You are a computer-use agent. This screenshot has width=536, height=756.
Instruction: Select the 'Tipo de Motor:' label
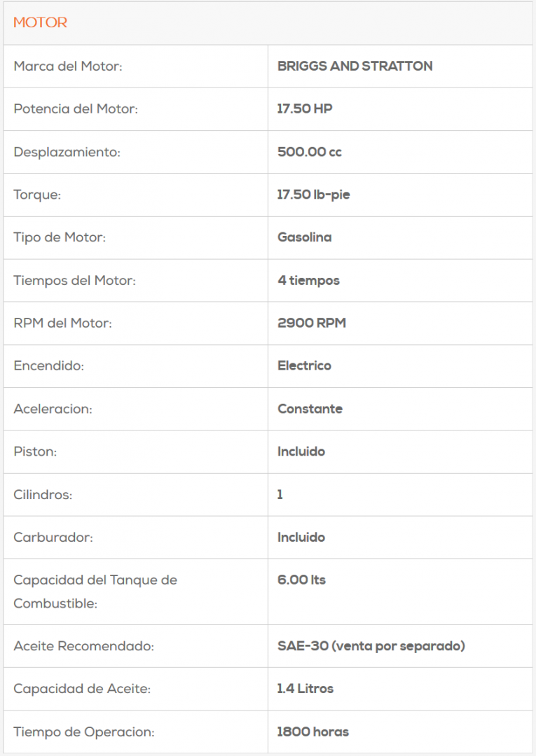click(60, 237)
